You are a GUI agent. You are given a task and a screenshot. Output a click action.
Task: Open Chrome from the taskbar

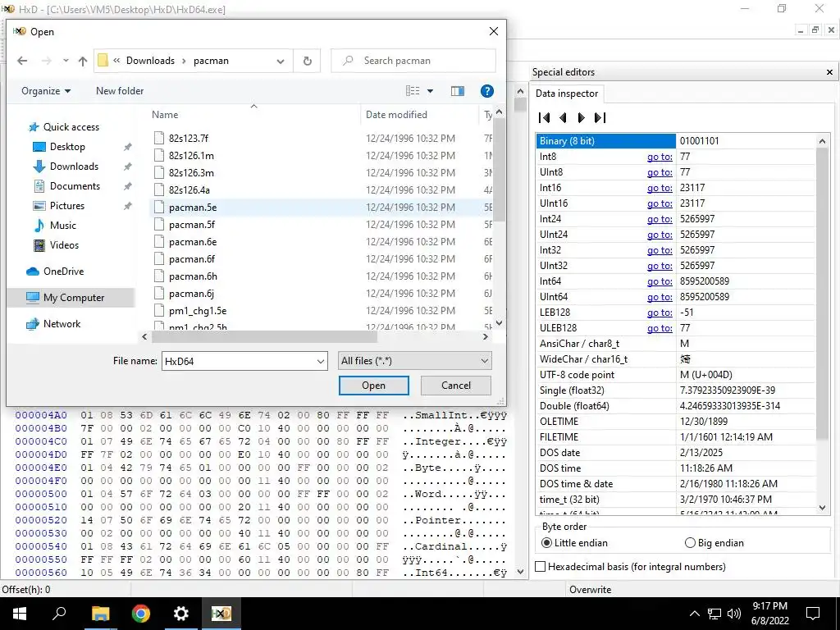coord(140,614)
